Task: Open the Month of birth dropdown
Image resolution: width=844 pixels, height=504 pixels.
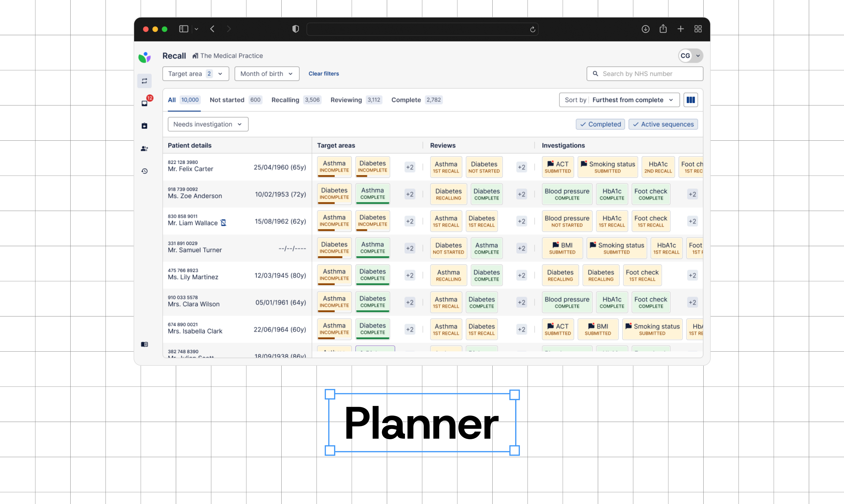Action: tap(267, 74)
